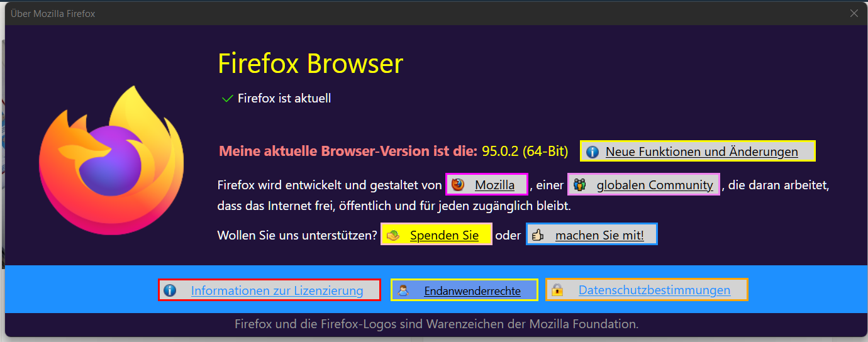The width and height of the screenshot is (868, 342).
Task: Click the info icon beside 'Informationen zur Lizenzierung'
Action: (x=170, y=290)
